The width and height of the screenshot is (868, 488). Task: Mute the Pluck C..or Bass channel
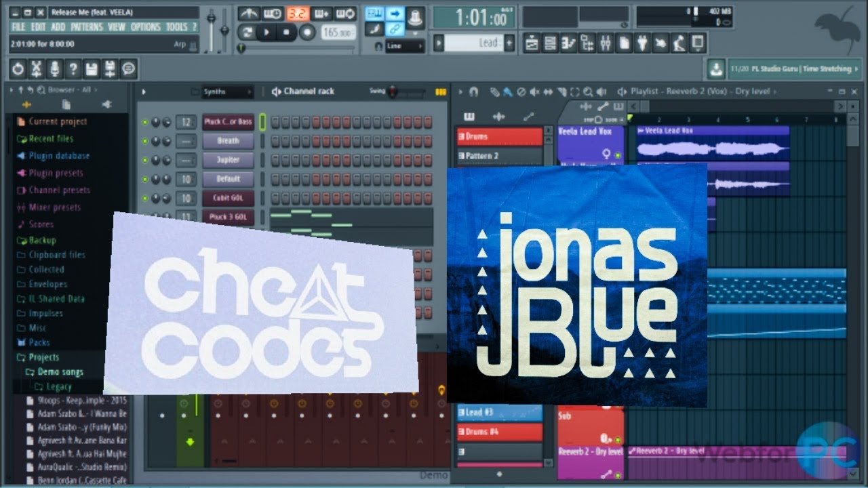[144, 122]
